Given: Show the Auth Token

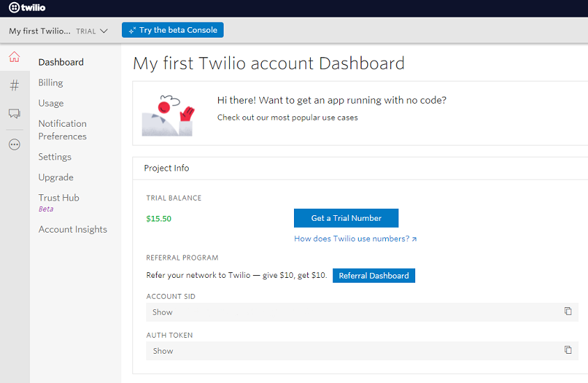Looking at the screenshot, I should (x=163, y=351).
